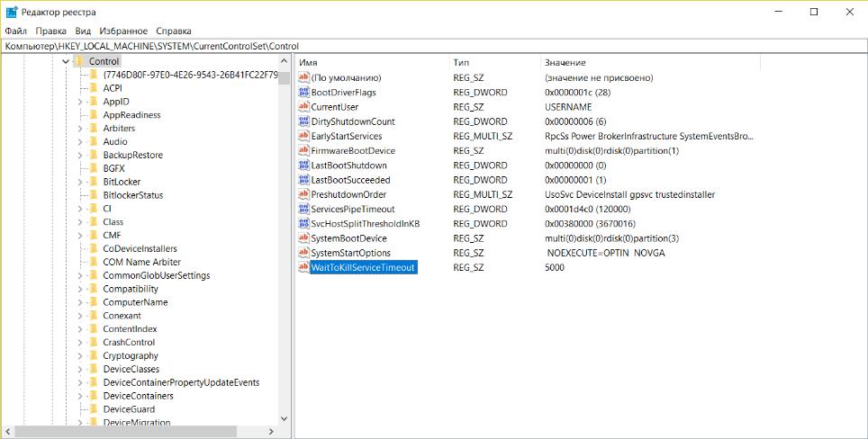Click the USERNAME value data
Viewport: 868px width, 439px height.
[x=568, y=107]
